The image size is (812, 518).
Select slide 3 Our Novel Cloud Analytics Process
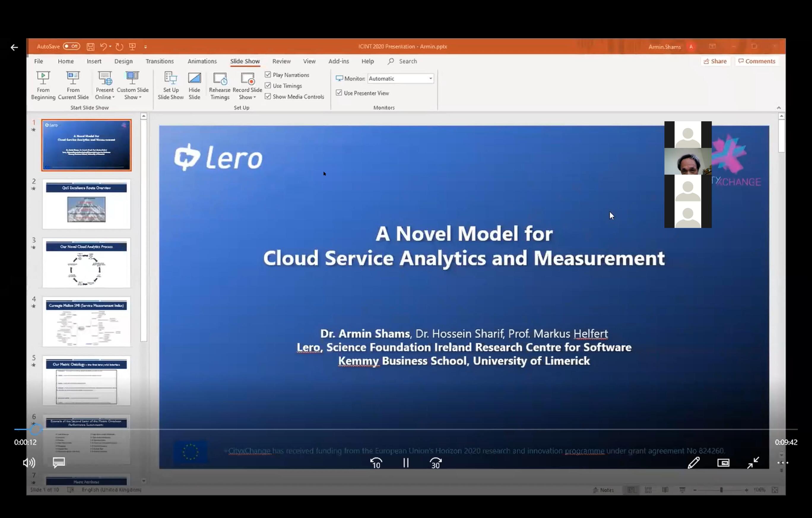click(x=86, y=263)
